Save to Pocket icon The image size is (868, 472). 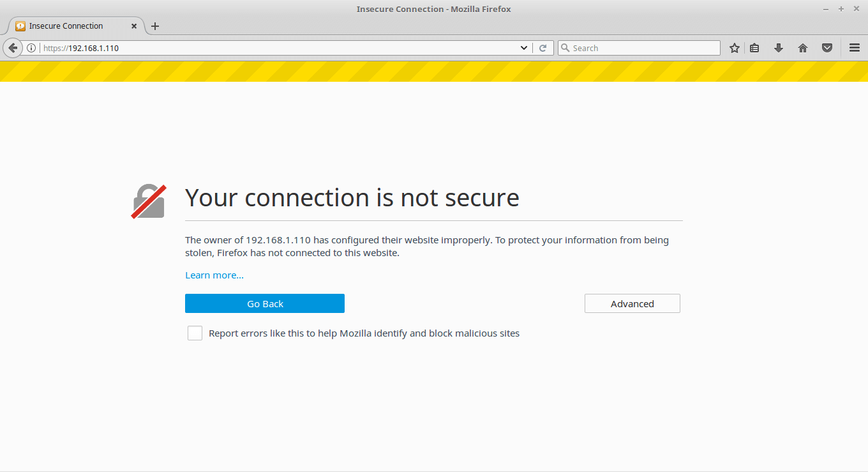[x=827, y=48]
